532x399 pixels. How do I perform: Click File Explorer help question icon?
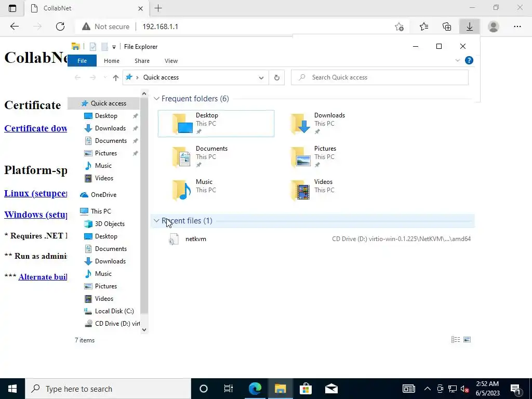point(469,60)
